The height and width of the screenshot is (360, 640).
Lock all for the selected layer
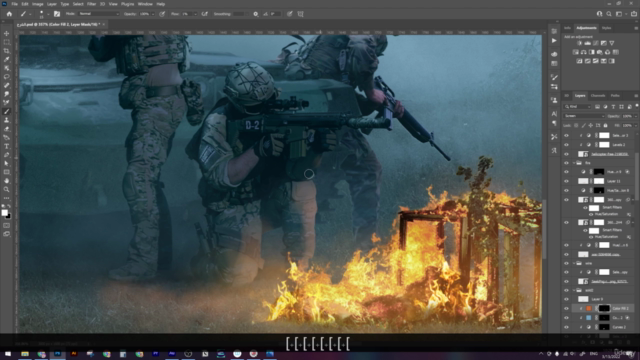pos(605,126)
